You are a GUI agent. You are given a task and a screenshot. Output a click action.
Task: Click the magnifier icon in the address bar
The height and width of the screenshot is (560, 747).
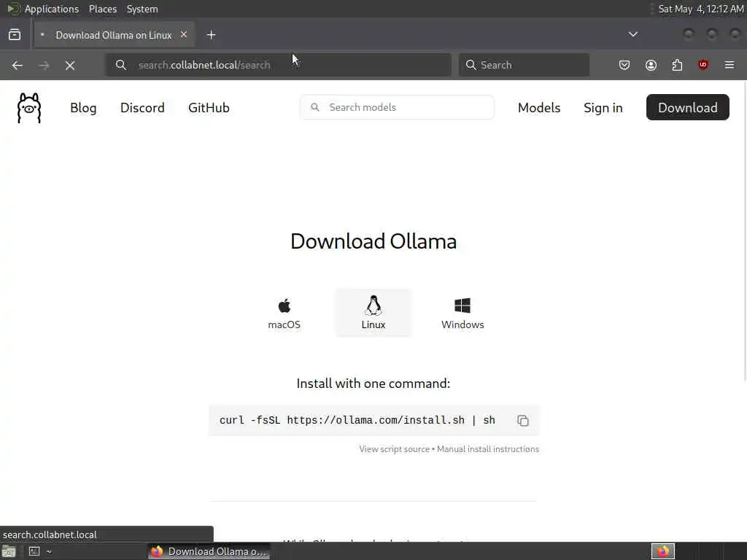121,65
